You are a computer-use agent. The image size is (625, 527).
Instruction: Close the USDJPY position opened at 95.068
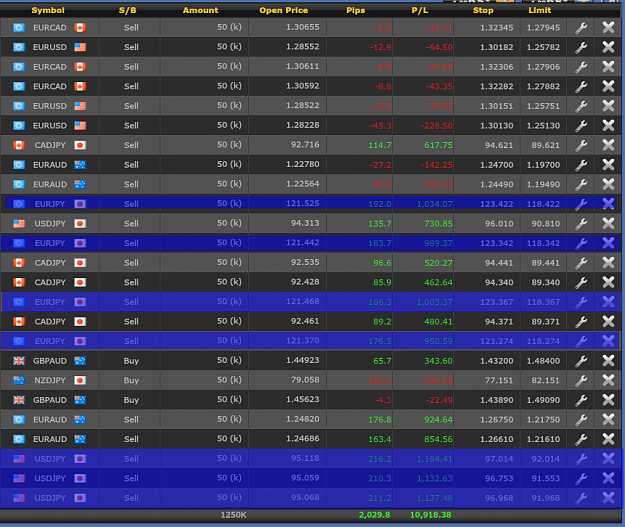(x=608, y=498)
